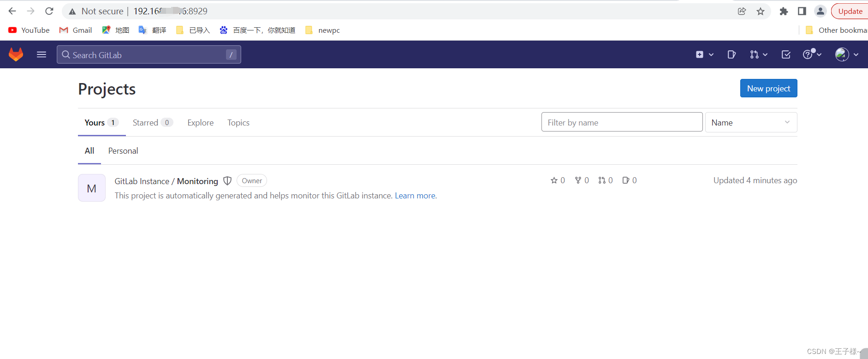Viewport: 868px width, 359px height.
Task: Reload the page
Action: click(x=49, y=11)
